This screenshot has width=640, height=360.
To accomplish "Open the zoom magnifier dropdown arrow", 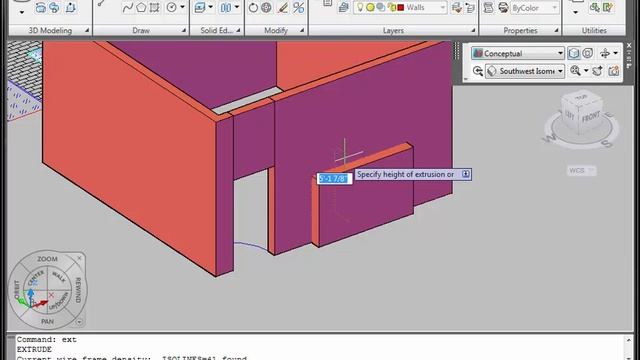I will pyautogui.click(x=586, y=71).
